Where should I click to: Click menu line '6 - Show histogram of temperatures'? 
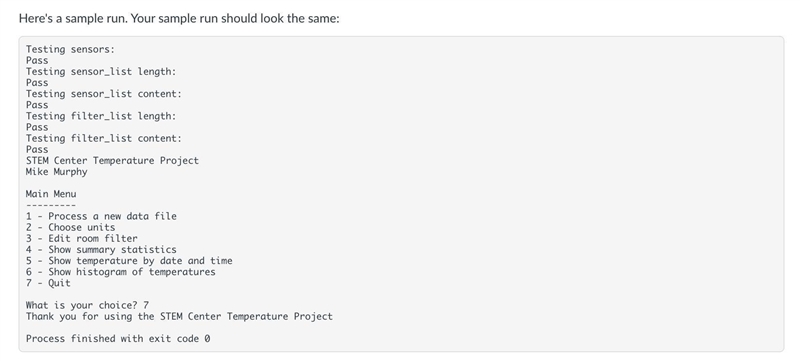click(x=121, y=272)
